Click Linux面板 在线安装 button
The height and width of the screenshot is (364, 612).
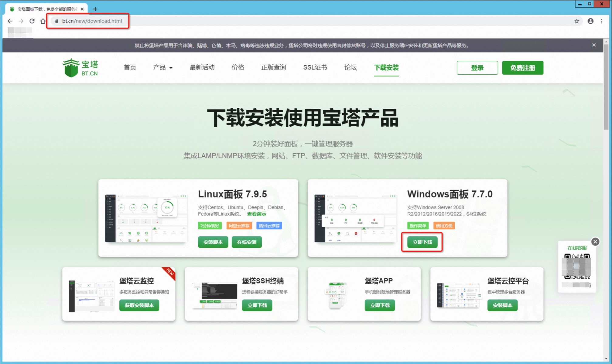tap(247, 242)
